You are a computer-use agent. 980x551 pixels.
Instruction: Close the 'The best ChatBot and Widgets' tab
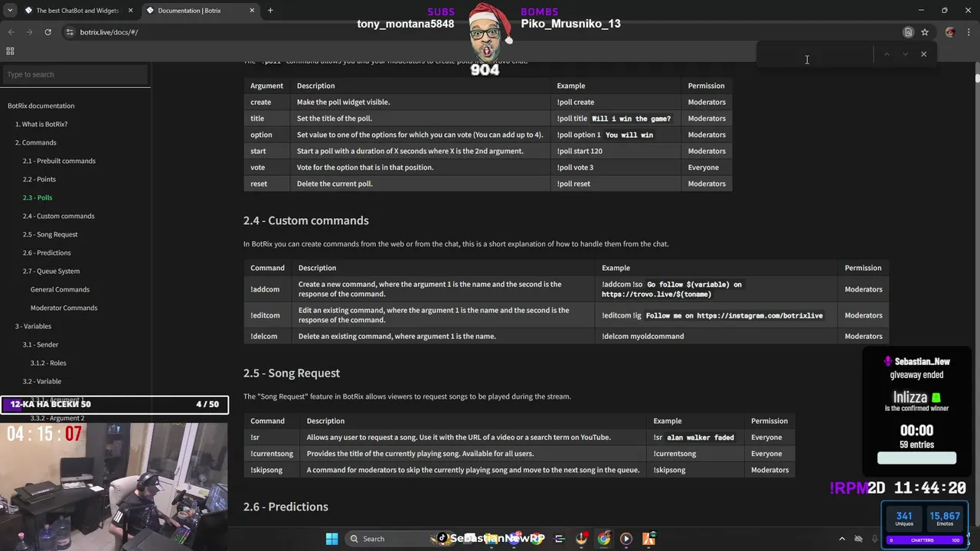tap(130, 11)
